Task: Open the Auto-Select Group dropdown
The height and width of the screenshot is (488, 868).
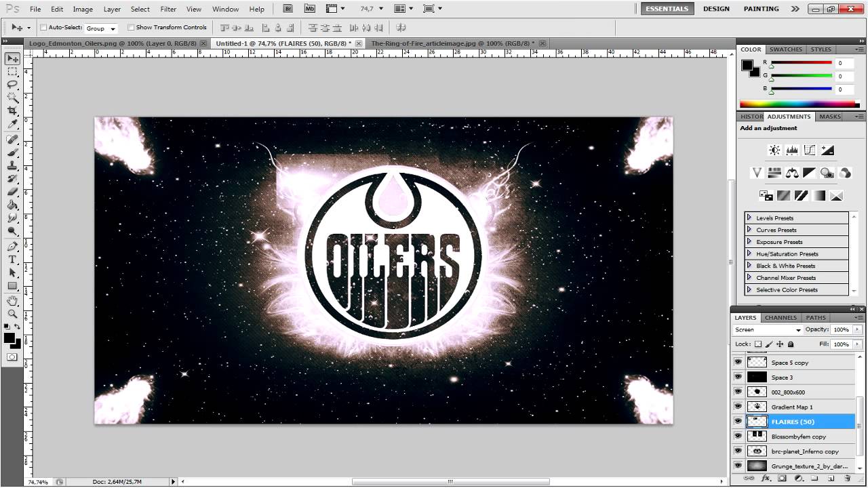Action: click(100, 28)
